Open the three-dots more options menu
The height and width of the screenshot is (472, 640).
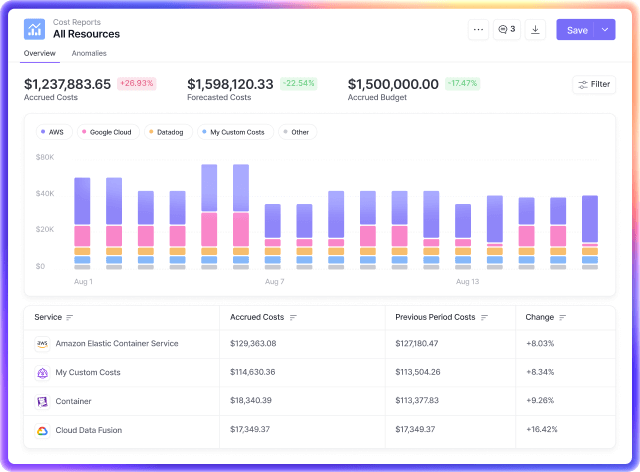pos(478,30)
